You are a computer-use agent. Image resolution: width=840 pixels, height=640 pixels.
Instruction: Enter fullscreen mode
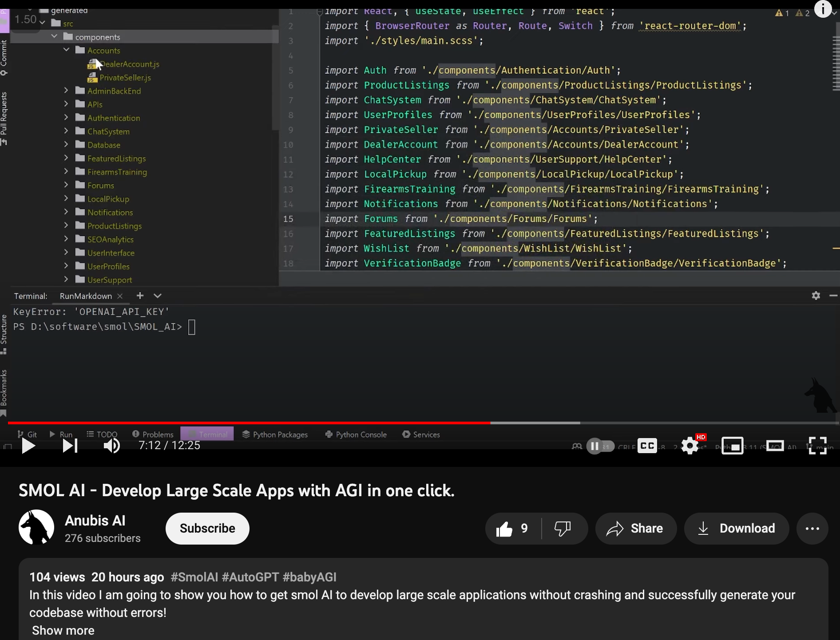[817, 446]
